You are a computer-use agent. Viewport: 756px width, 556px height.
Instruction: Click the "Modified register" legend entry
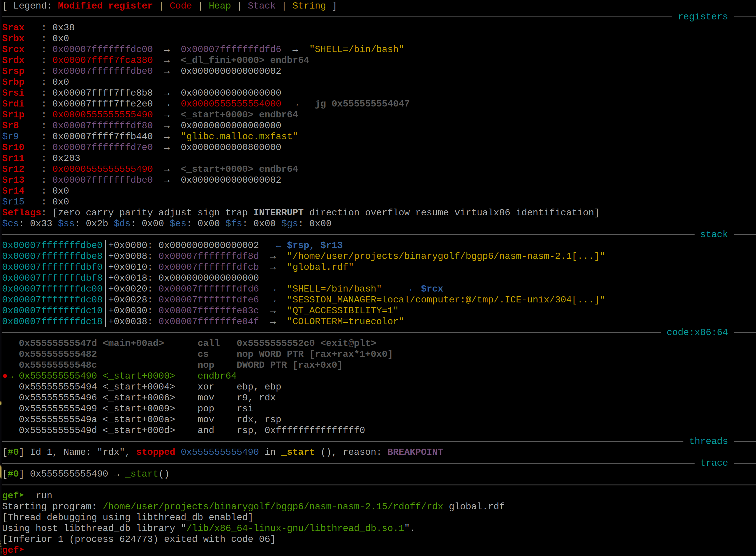click(x=105, y=6)
